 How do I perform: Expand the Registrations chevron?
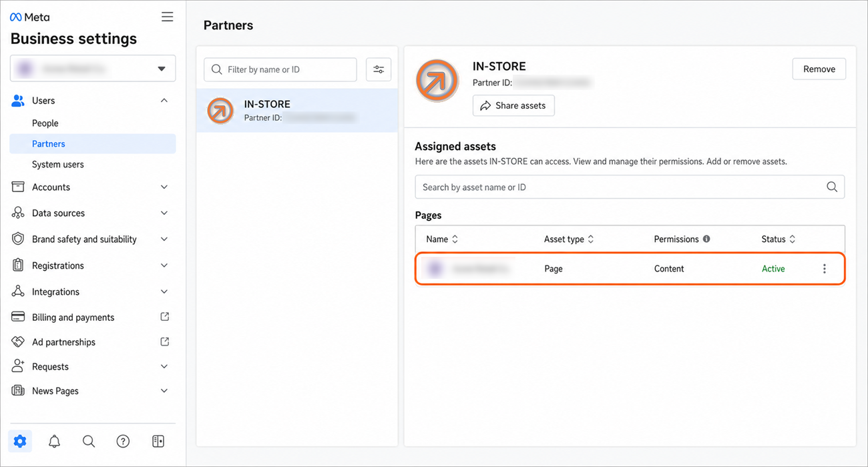point(164,266)
